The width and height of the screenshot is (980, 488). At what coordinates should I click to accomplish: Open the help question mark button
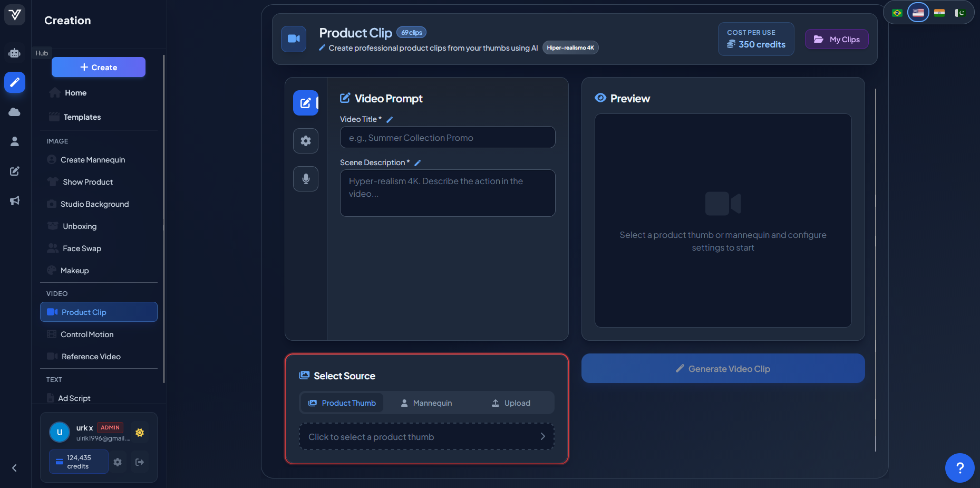960,468
